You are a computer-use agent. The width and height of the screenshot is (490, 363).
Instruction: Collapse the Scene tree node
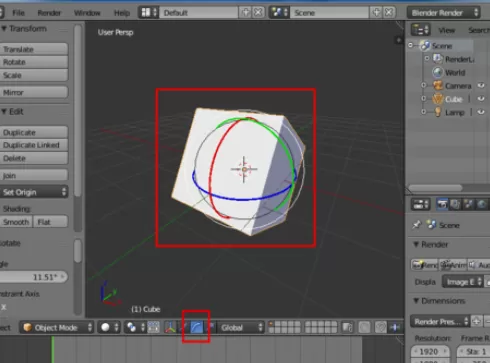click(411, 45)
